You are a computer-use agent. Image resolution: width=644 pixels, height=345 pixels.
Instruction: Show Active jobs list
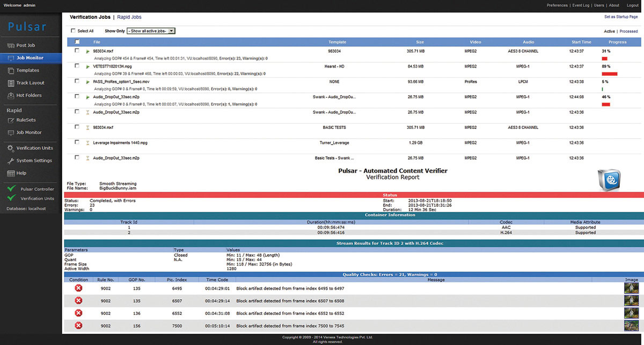click(x=609, y=31)
